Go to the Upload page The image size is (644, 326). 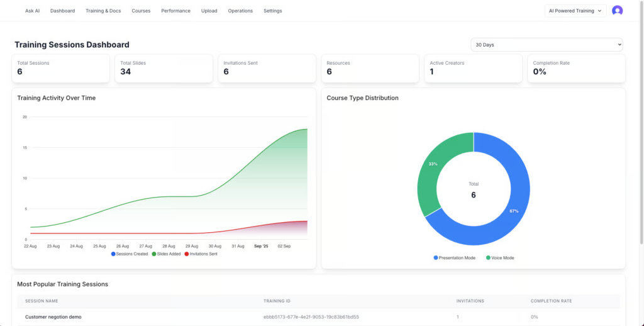coord(209,11)
